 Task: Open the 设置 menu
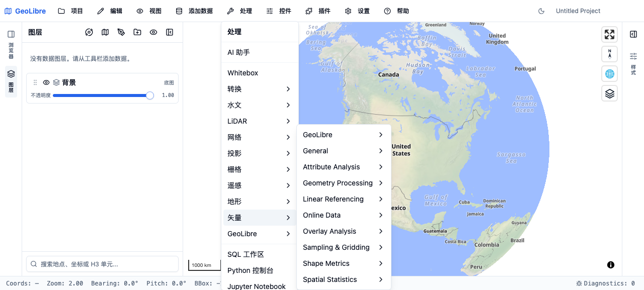pyautogui.click(x=357, y=11)
